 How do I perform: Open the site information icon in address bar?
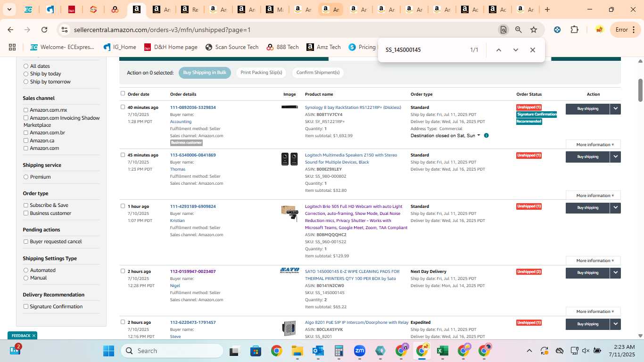(x=65, y=30)
